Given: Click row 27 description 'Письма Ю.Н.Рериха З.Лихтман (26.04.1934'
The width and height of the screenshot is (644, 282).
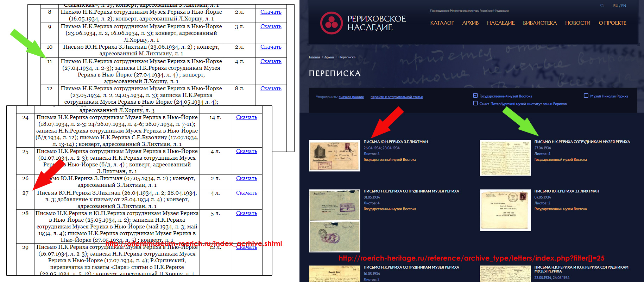Looking at the screenshot, I should (117, 200).
